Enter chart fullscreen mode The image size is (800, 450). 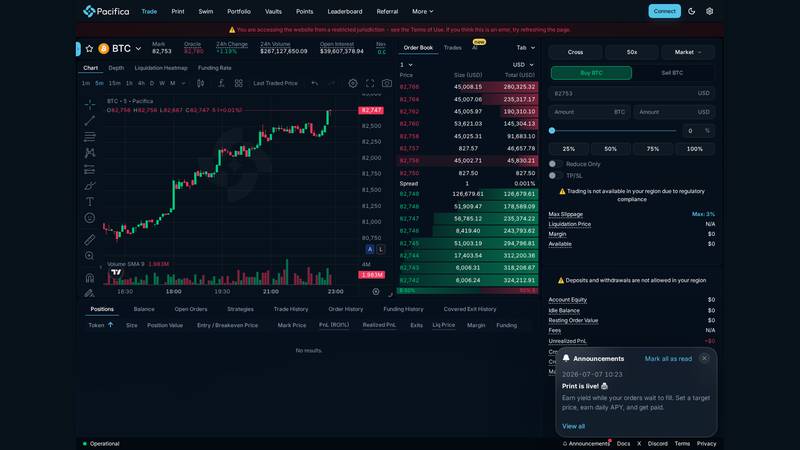(370, 83)
